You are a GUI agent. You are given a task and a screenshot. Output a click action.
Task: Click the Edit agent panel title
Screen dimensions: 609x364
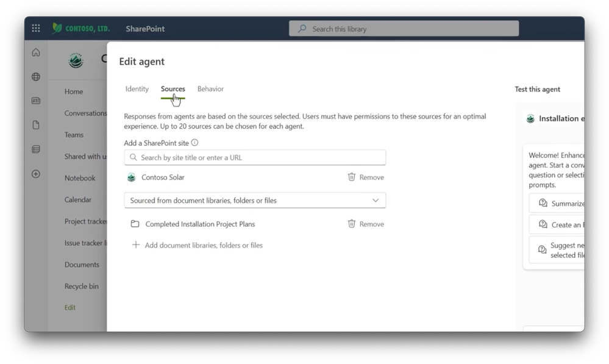pyautogui.click(x=142, y=62)
